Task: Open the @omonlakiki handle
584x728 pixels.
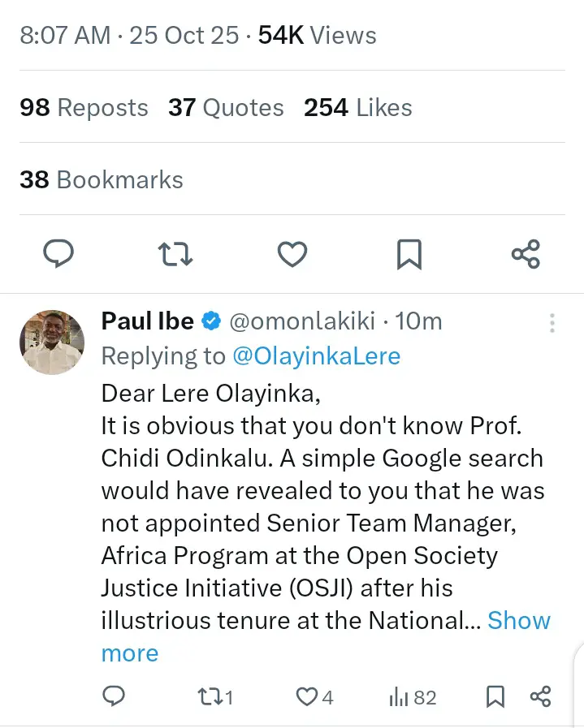Action: click(x=302, y=321)
